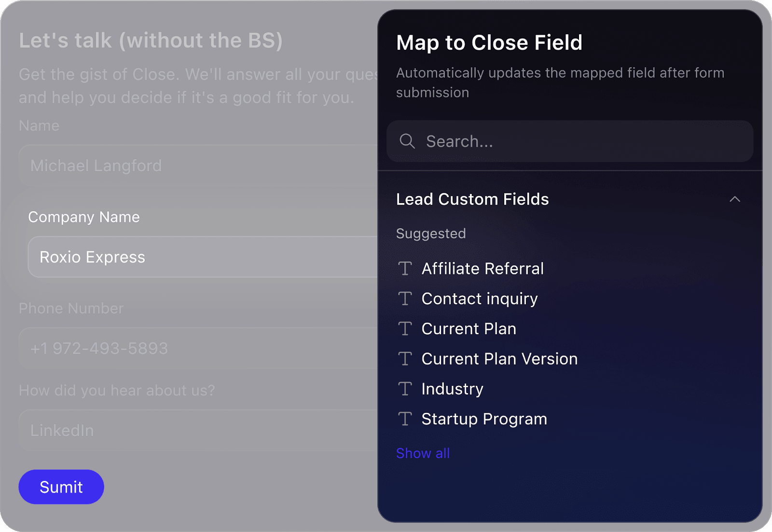Select Contact inquiry field option
This screenshot has width=772, height=532.
click(480, 299)
